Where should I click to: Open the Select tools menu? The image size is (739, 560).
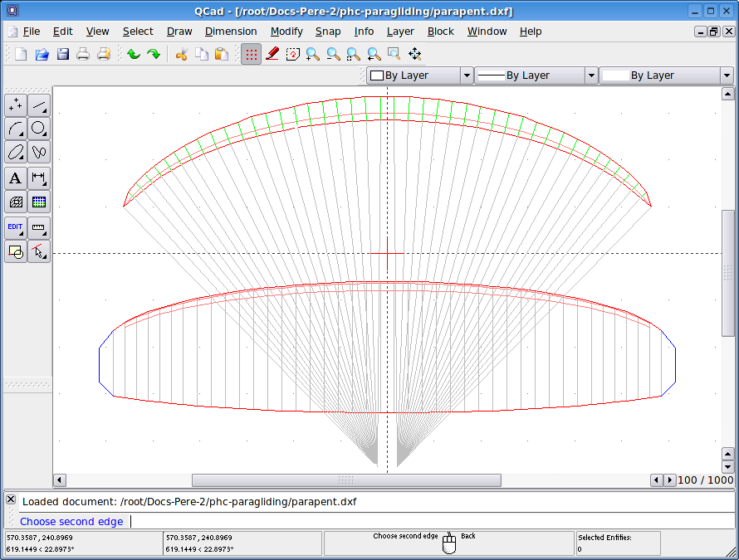[x=39, y=252]
